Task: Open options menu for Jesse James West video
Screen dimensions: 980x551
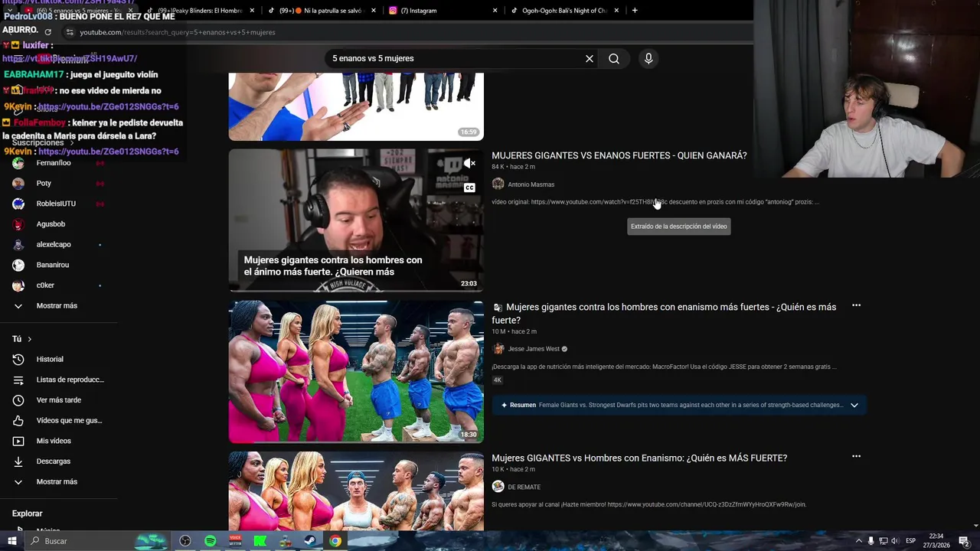Action: pyautogui.click(x=856, y=305)
